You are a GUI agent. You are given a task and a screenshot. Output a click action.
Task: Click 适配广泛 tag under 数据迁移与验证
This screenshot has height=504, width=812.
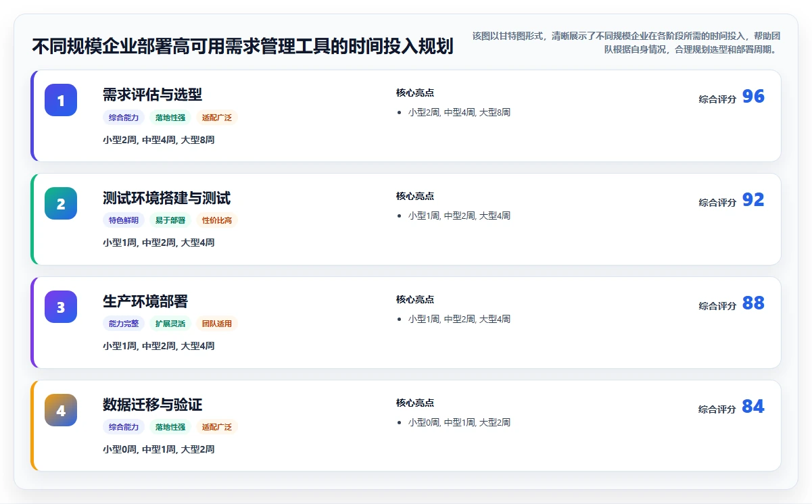coord(217,427)
